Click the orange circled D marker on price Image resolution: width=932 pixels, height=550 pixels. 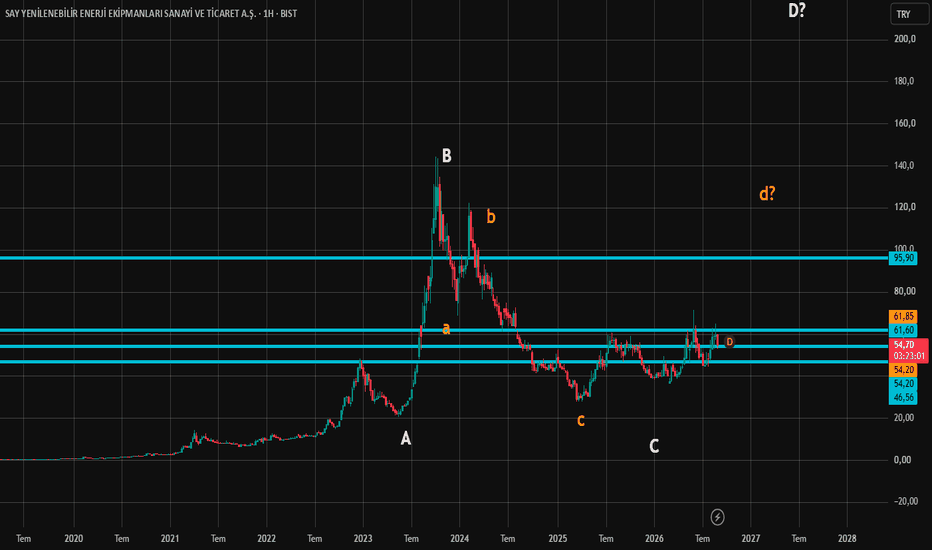(729, 342)
